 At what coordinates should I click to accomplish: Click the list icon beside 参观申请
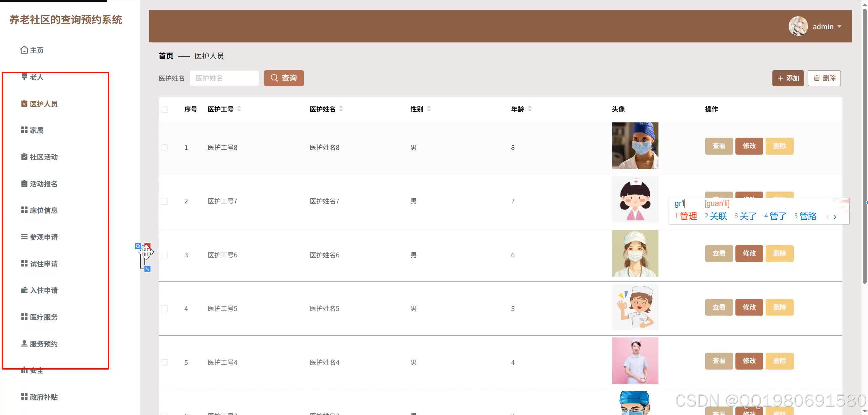pos(24,237)
